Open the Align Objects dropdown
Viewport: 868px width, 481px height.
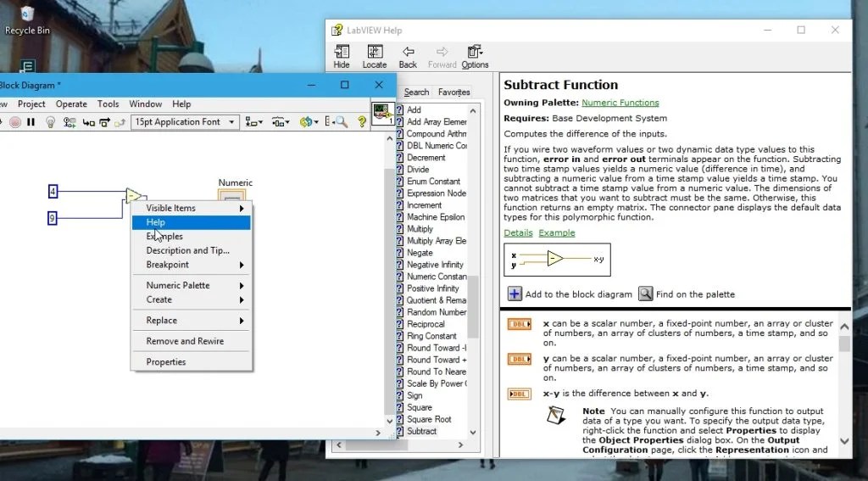(x=254, y=122)
